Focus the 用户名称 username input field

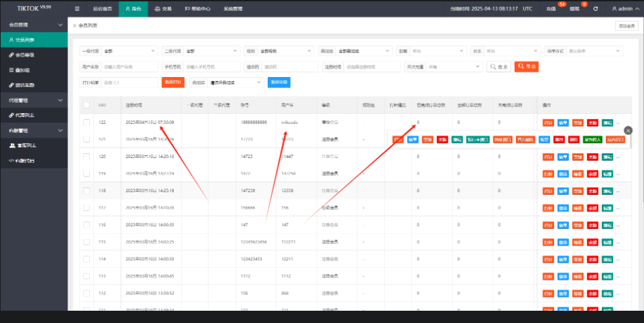(x=129, y=67)
